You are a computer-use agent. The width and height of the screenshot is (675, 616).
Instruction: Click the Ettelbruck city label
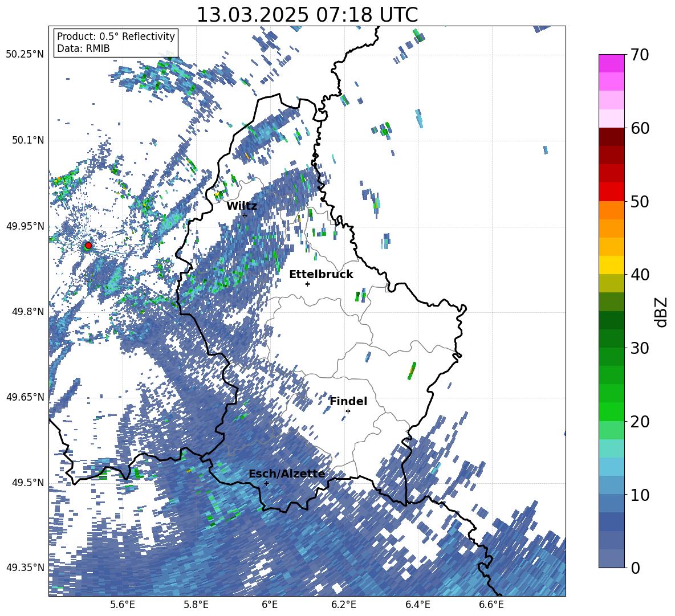tap(321, 274)
